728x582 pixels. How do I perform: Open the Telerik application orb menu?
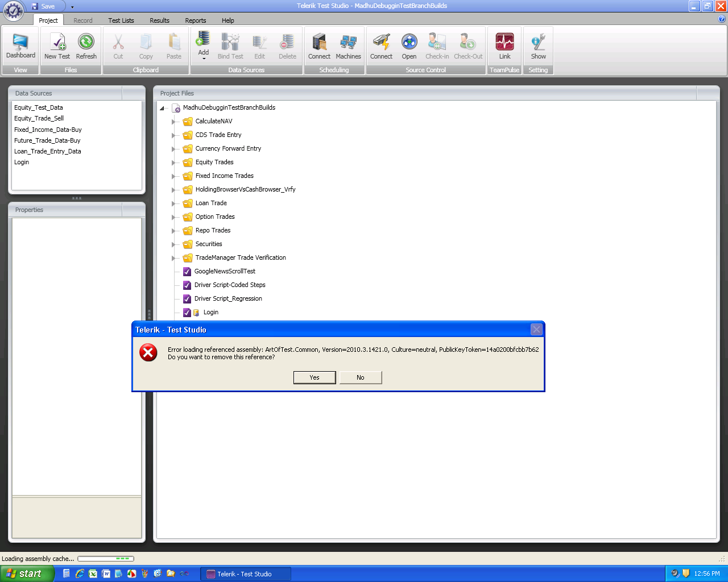coord(13,11)
